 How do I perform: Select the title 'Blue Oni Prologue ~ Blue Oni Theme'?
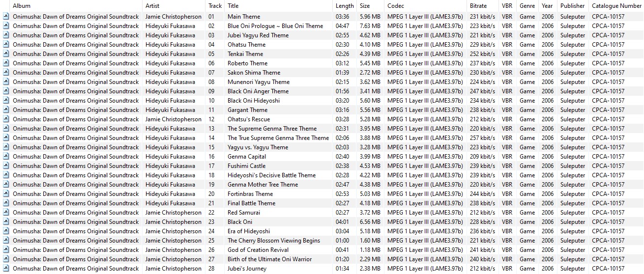(x=275, y=26)
